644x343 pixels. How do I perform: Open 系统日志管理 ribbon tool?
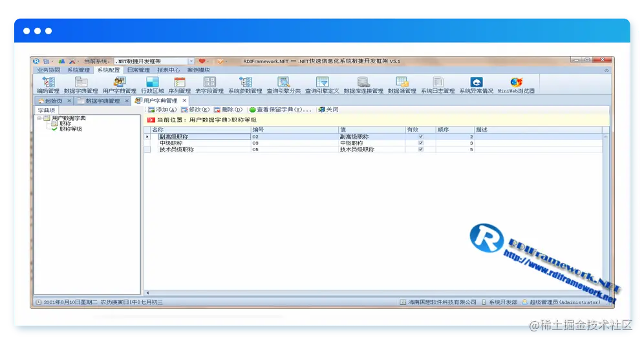[438, 85]
